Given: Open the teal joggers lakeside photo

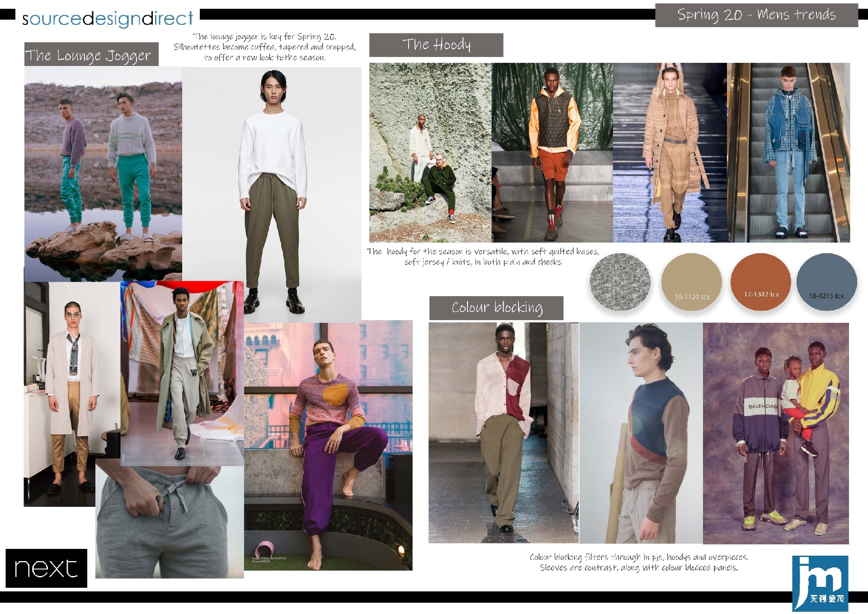Looking at the screenshot, I should (x=103, y=174).
